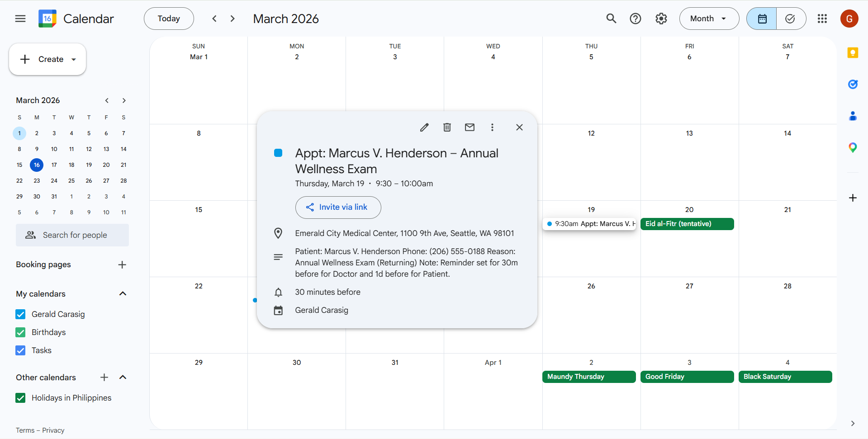Click the blue event color swatch

[x=278, y=153]
